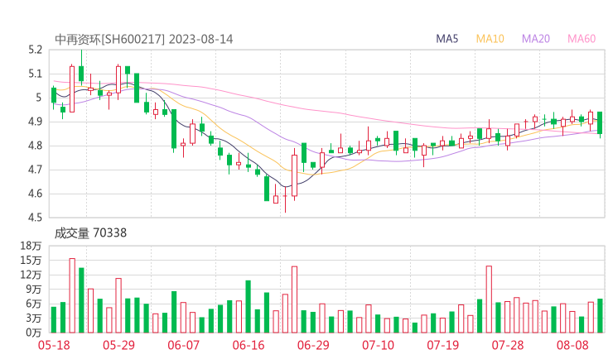Click the 18万 volume axis label
This screenshot has height=364, width=613.
coord(31,246)
